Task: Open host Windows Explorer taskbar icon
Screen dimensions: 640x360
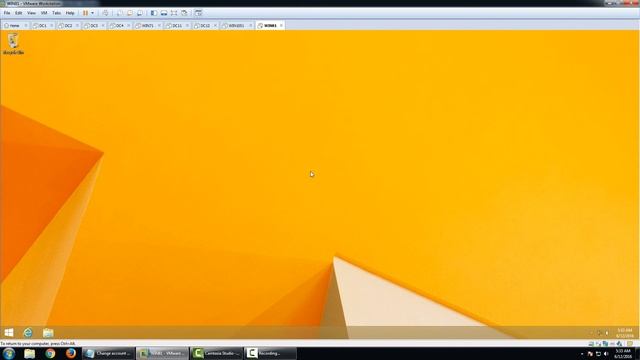Action: pos(29,353)
